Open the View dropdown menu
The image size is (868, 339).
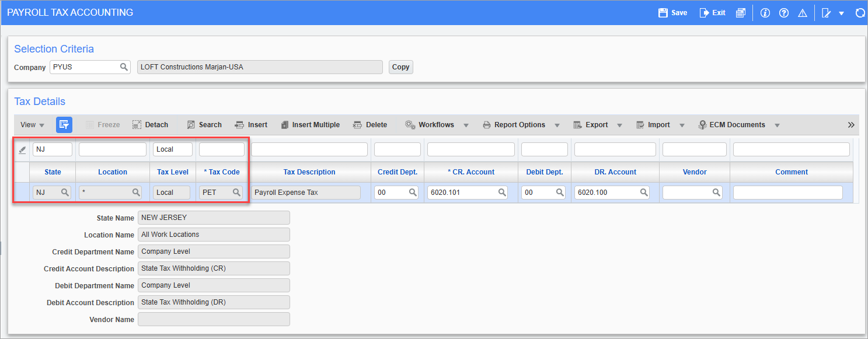[33, 125]
